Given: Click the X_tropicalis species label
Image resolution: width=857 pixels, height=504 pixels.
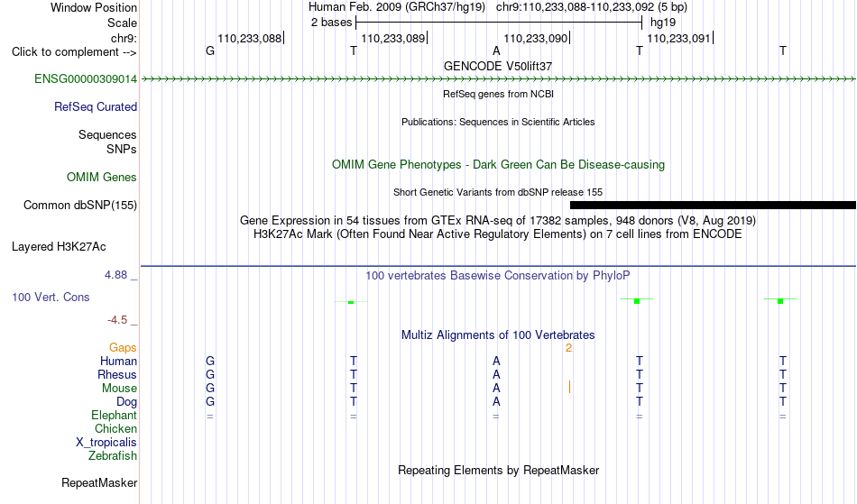Looking at the screenshot, I should pyautogui.click(x=106, y=443).
